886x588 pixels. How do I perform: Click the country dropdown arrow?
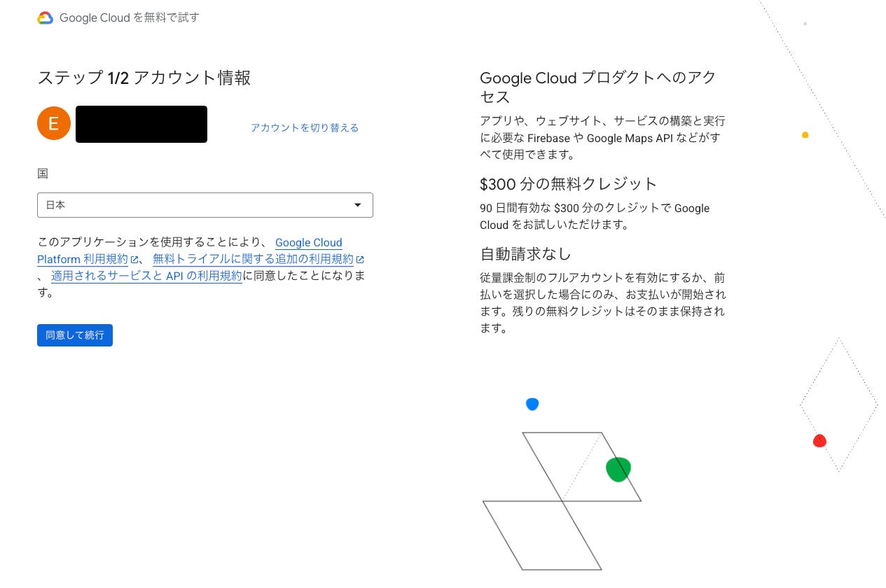[358, 205]
